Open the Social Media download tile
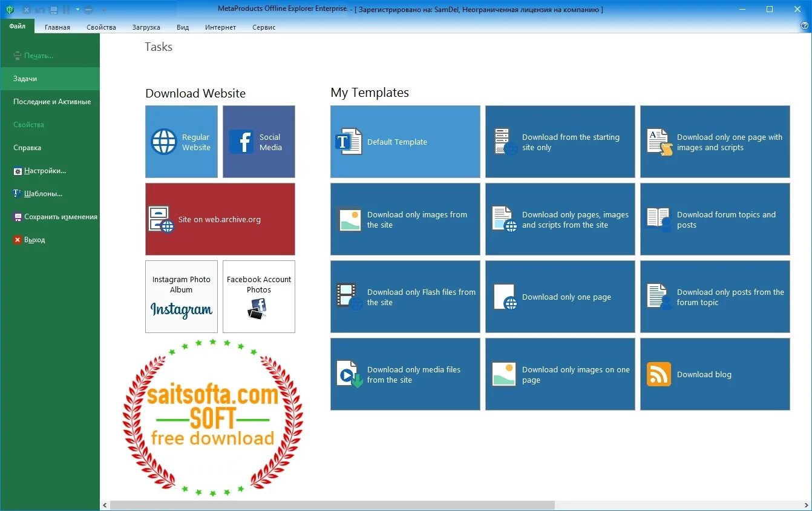Image resolution: width=812 pixels, height=511 pixels. pos(259,142)
